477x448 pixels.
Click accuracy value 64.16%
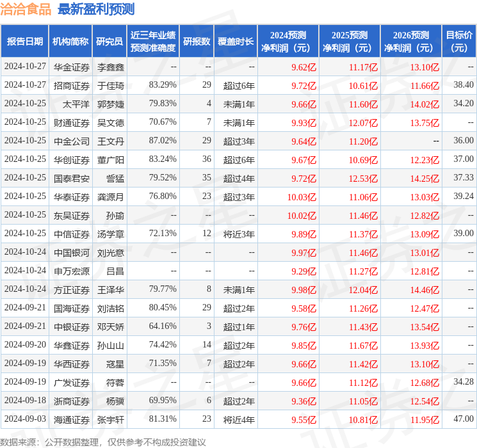163,326
